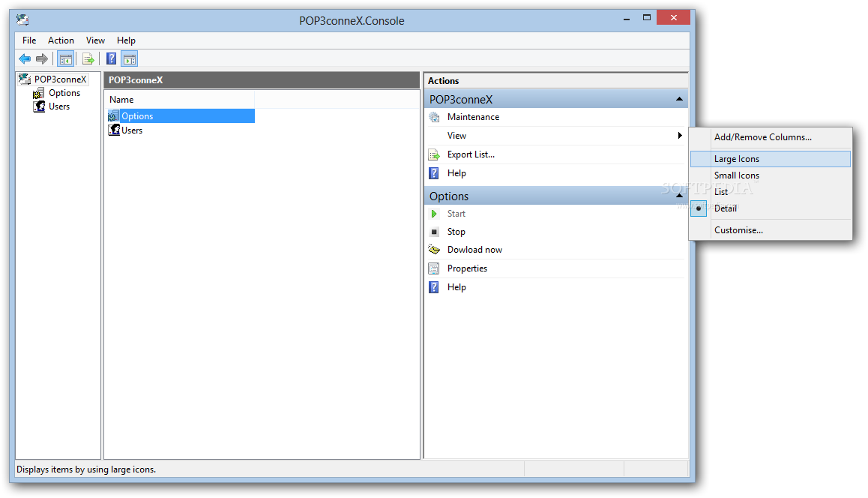Click Dowload now action text
868x498 pixels.
(475, 250)
